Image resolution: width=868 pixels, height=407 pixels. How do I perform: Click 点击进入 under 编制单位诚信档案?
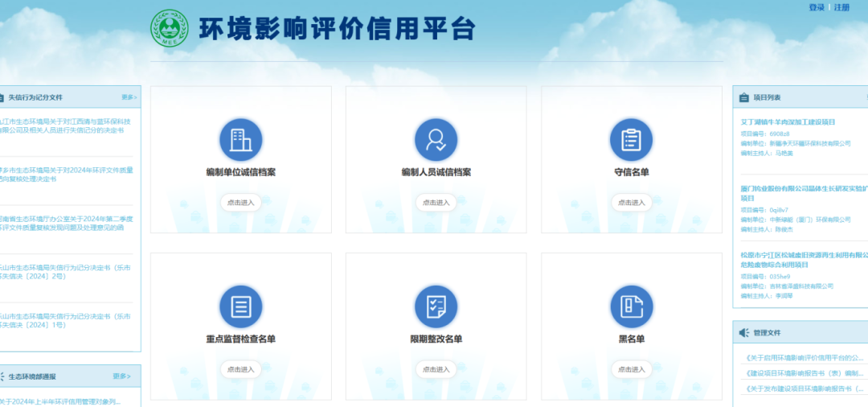(241, 203)
